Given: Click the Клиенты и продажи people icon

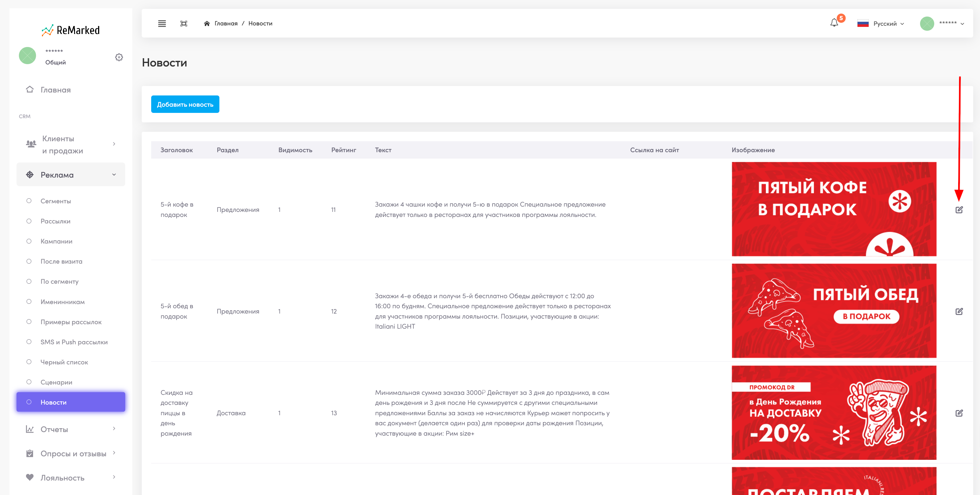Looking at the screenshot, I should [x=31, y=144].
